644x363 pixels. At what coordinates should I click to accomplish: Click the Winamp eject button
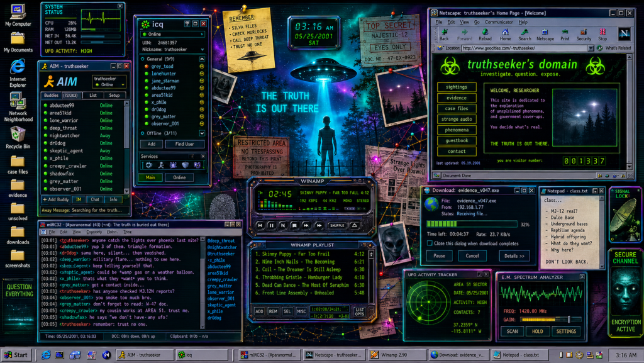pos(355,225)
